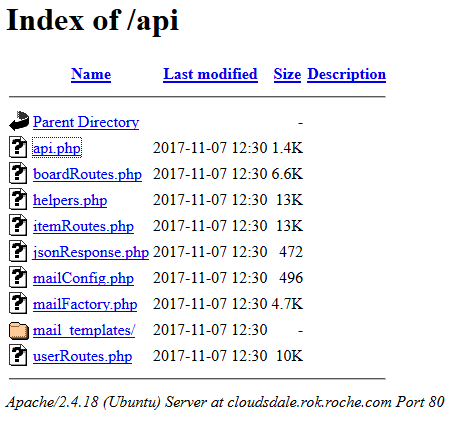Open helpers.php file link

pyautogui.click(x=70, y=200)
